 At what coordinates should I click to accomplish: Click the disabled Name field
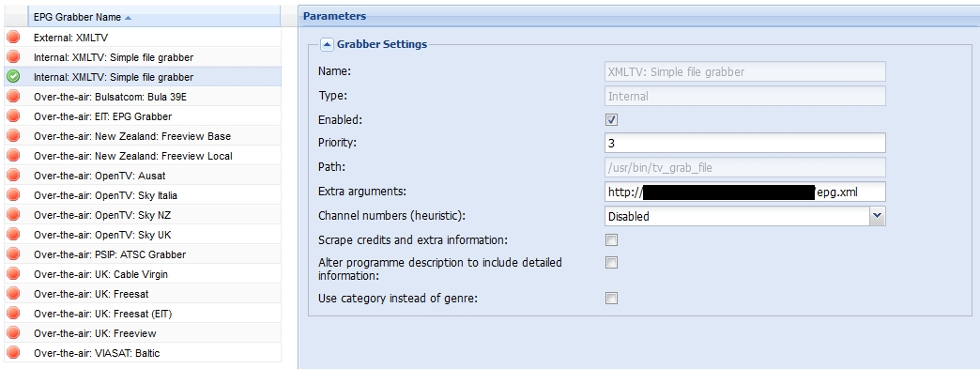[745, 72]
